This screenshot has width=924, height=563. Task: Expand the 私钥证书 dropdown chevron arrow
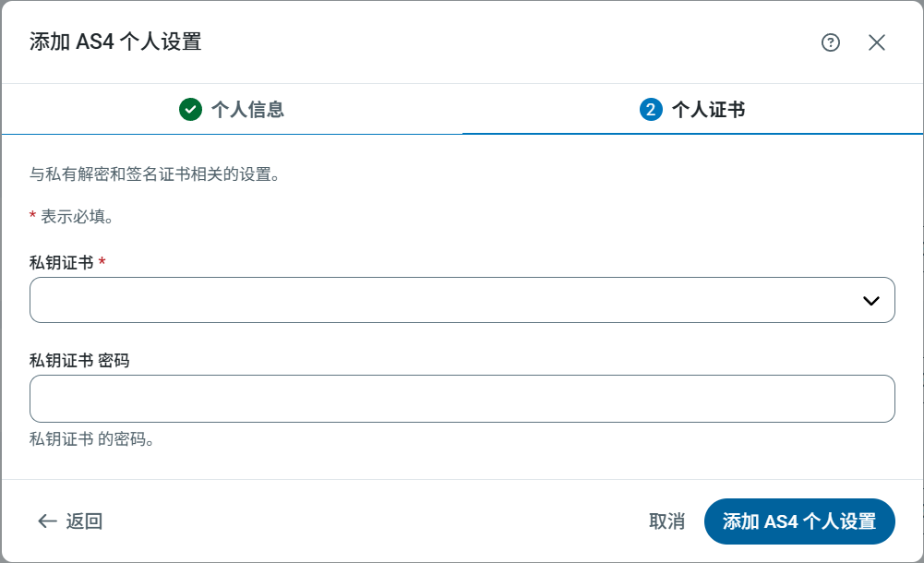point(870,301)
